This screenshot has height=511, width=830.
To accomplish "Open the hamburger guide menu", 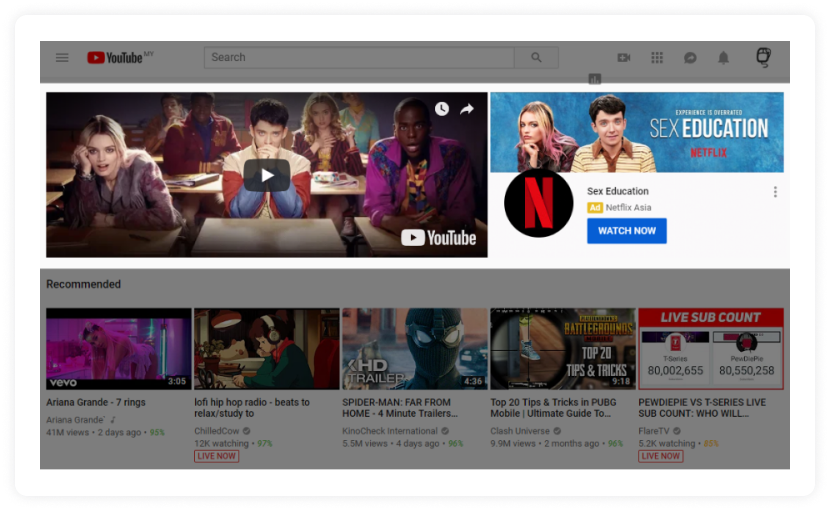I will (62, 57).
